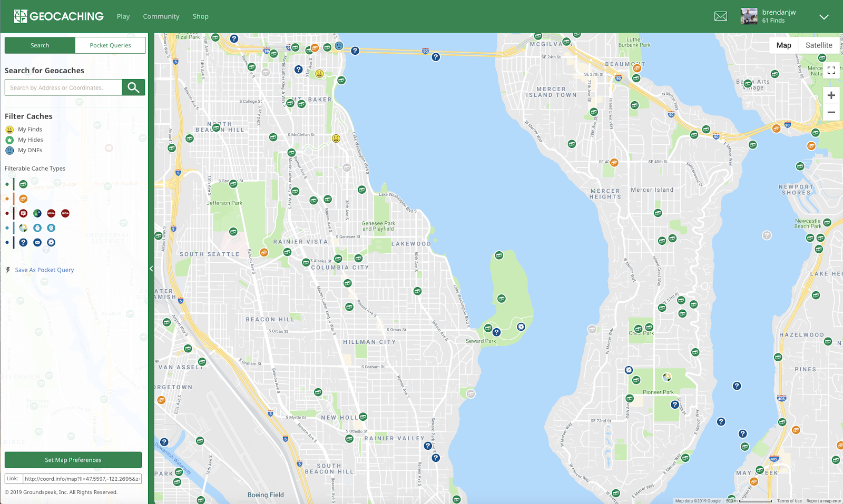Viewport: 843px width, 504px height.
Task: Click the magnifier search button
Action: (133, 87)
